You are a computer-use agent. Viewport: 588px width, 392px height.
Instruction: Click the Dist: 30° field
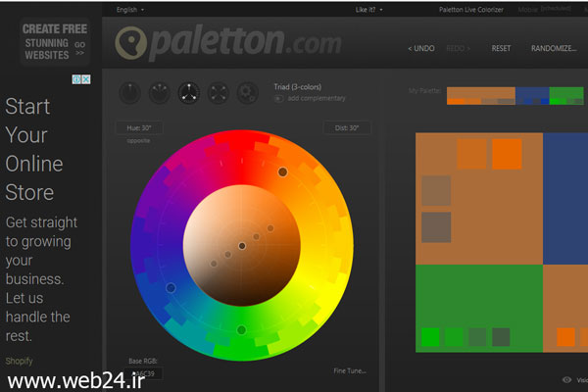347,128
